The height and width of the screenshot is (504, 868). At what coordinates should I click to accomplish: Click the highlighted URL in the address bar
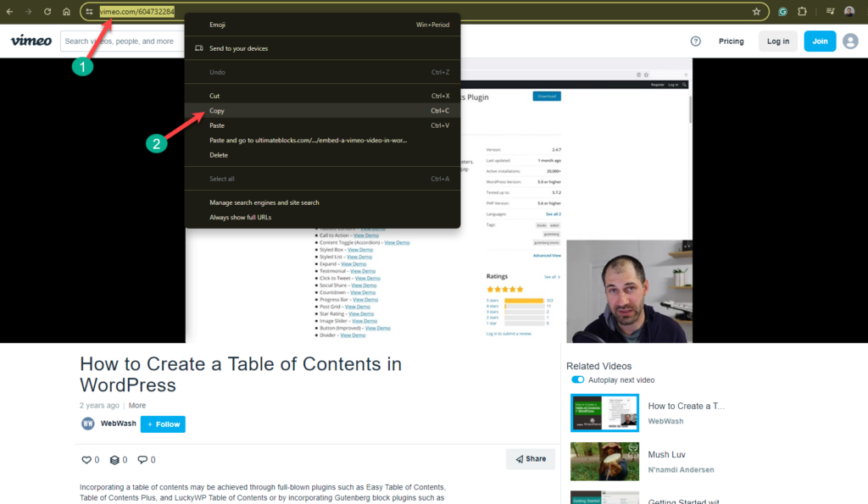136,11
